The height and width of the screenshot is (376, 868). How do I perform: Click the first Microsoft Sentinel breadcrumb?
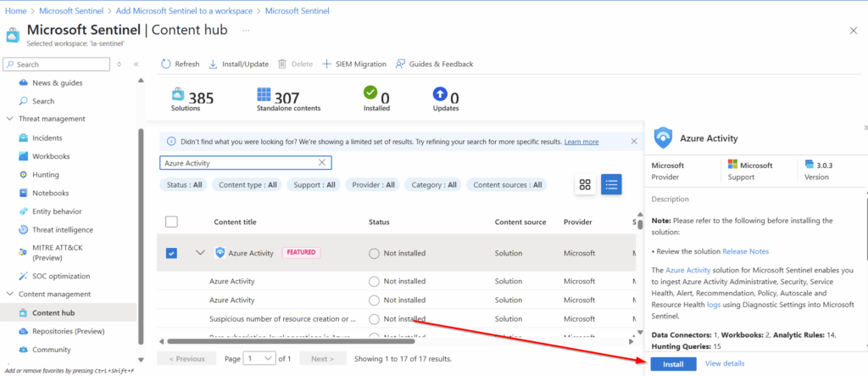click(x=70, y=11)
